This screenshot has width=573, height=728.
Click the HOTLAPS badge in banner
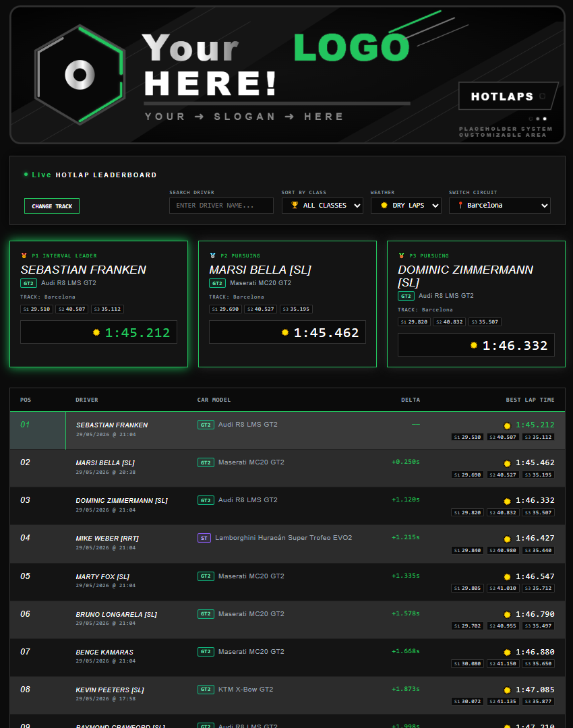tap(508, 96)
